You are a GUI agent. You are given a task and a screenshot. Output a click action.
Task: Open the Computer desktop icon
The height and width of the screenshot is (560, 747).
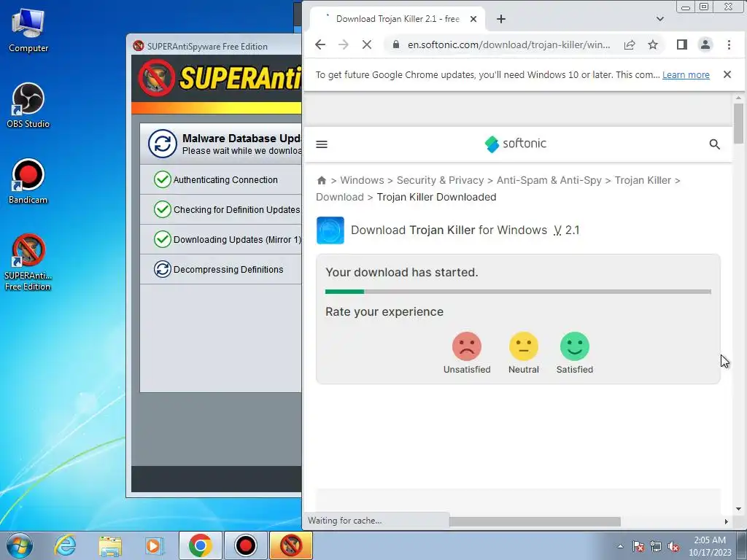(28, 31)
